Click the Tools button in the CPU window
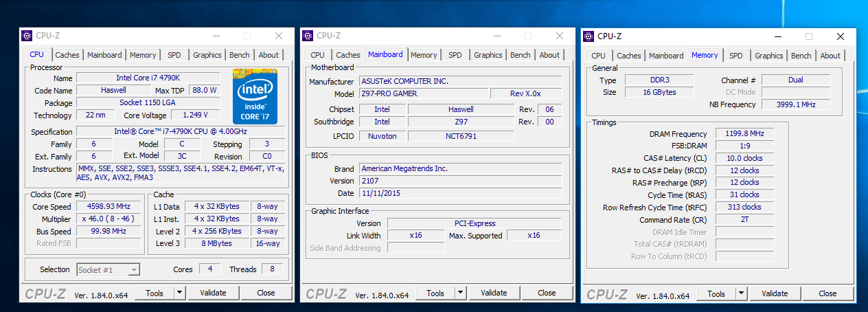 tap(155, 293)
